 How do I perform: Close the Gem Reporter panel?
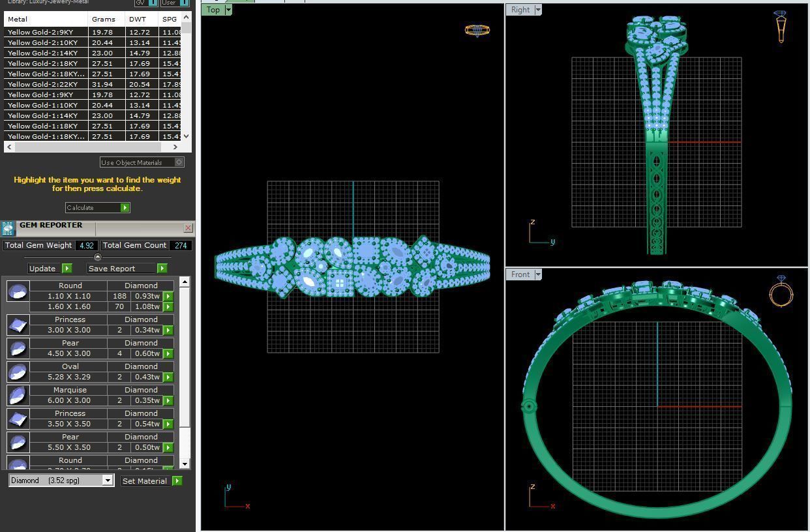click(188, 228)
